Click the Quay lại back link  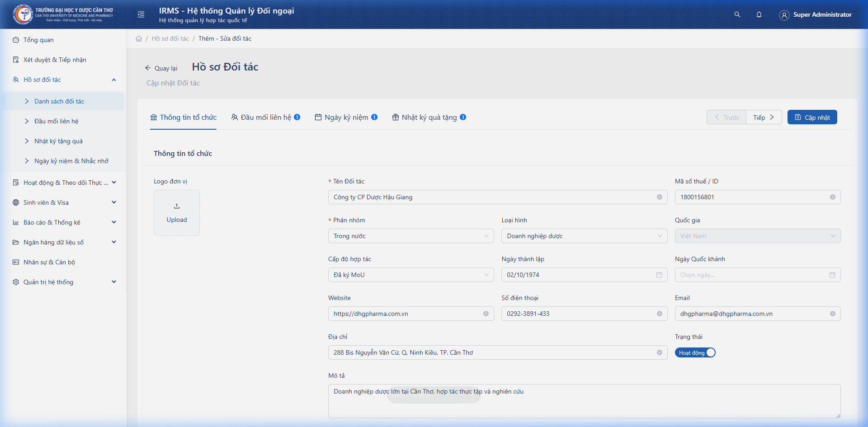161,68
